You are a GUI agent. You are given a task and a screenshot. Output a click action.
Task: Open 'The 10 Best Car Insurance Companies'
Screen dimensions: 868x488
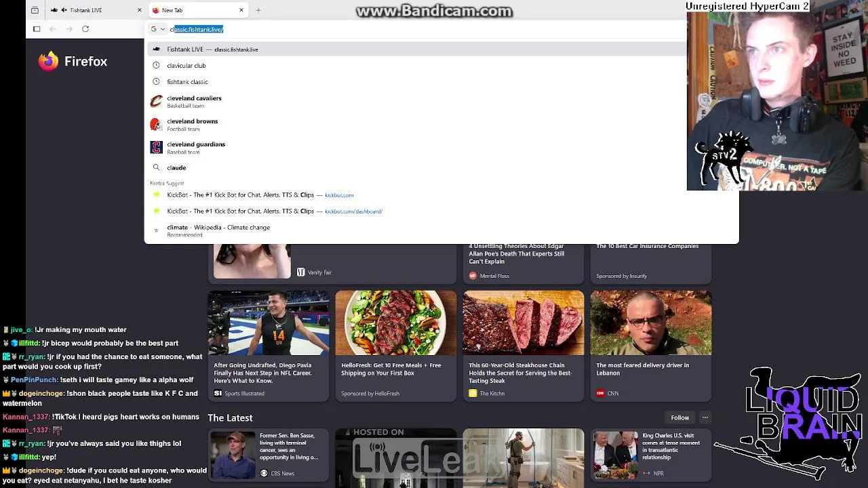[x=647, y=246]
